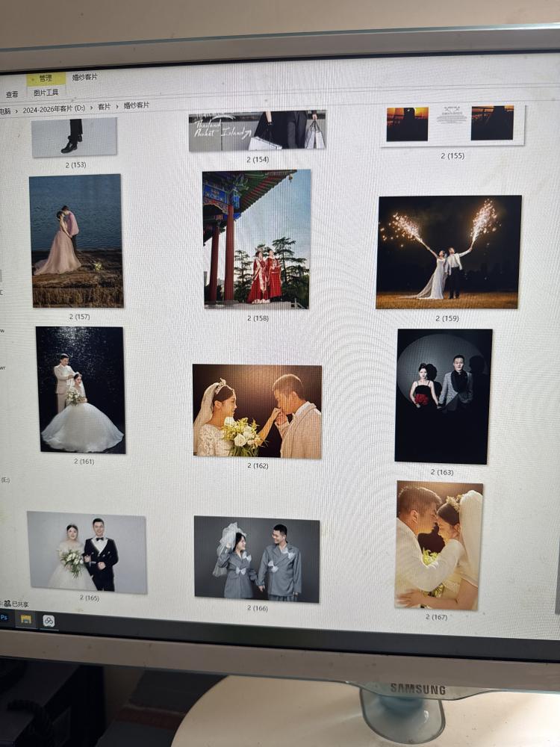Image resolution: width=560 pixels, height=747 pixels.
Task: Select red Chinese wedding photo 2 (158)
Action: 257,239
